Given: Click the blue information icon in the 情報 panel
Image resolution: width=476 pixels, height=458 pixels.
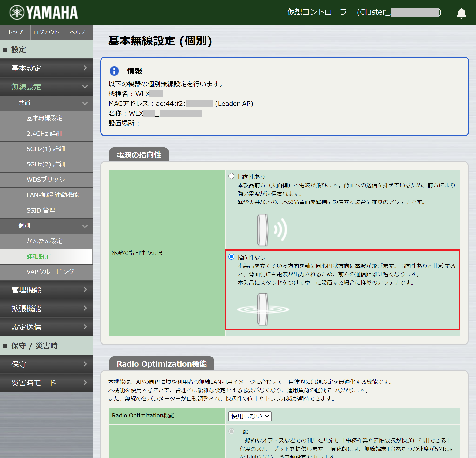Looking at the screenshot, I should tap(114, 71).
